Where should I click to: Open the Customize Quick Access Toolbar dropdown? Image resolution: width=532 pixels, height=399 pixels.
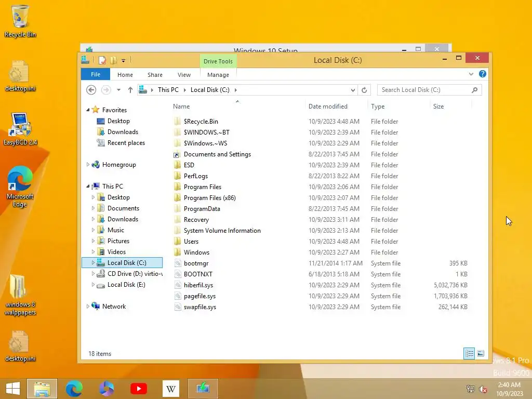click(124, 61)
